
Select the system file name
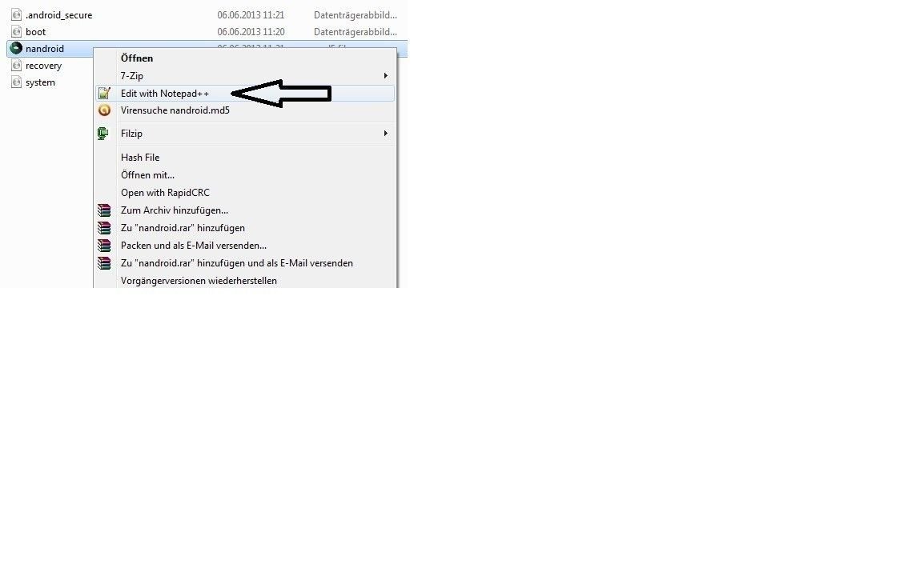[x=40, y=82]
